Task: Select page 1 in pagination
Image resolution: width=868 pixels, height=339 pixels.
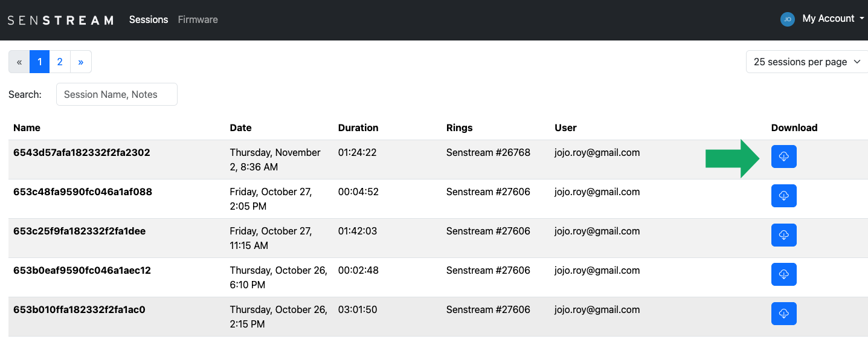Action: pyautogui.click(x=39, y=62)
